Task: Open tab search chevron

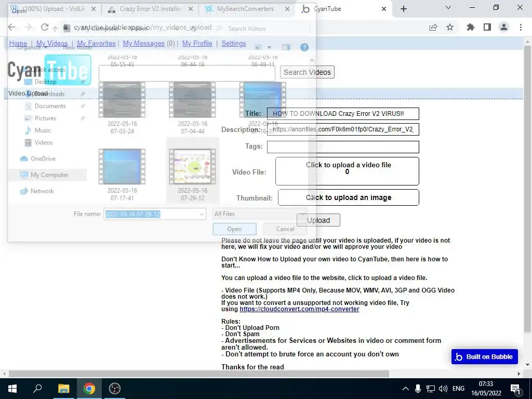Action: (448, 7)
